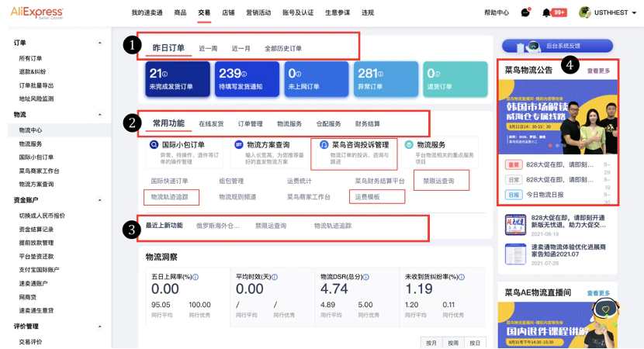Image resolution: width=644 pixels, height=349 pixels.
Task: Open the chat messages icon in header
Action: pos(525,12)
